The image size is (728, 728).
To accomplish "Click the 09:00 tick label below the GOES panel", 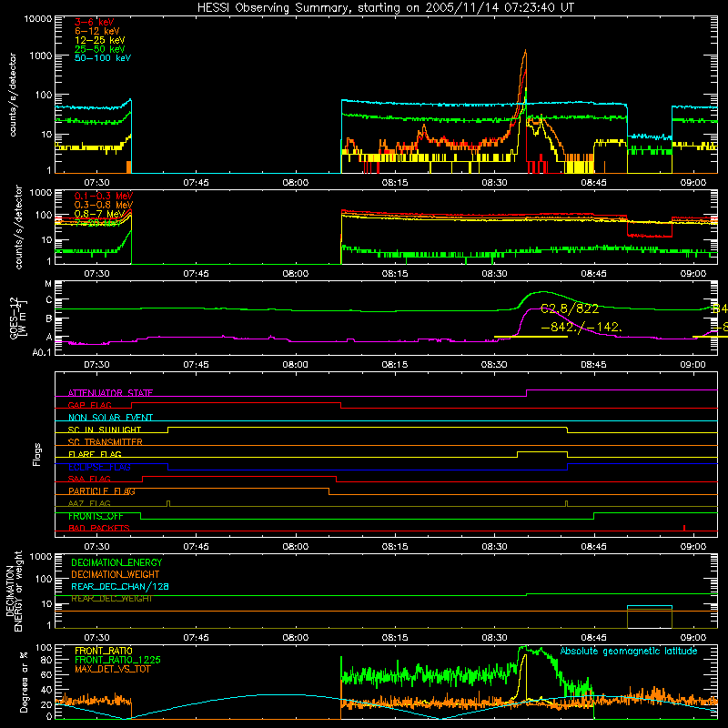I will (693, 365).
